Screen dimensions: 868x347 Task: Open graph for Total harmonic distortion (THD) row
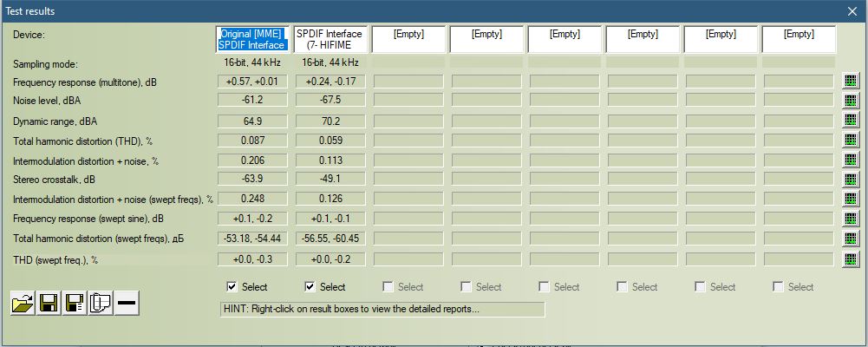pyautogui.click(x=850, y=140)
